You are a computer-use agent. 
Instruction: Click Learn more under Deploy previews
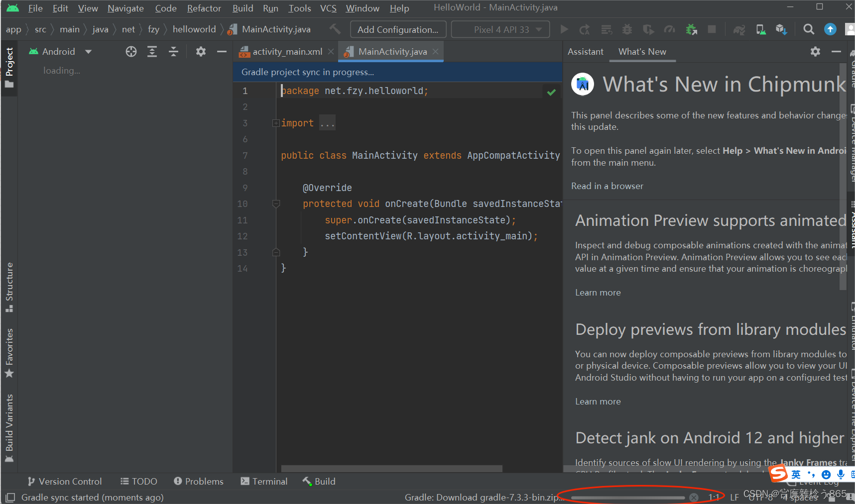pos(598,402)
